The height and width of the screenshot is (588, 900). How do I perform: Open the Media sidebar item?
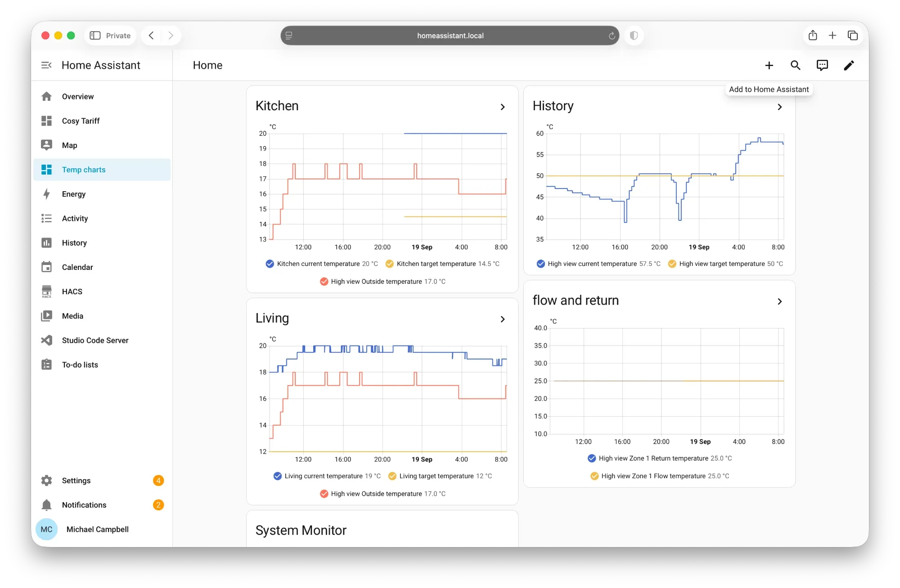(102, 316)
